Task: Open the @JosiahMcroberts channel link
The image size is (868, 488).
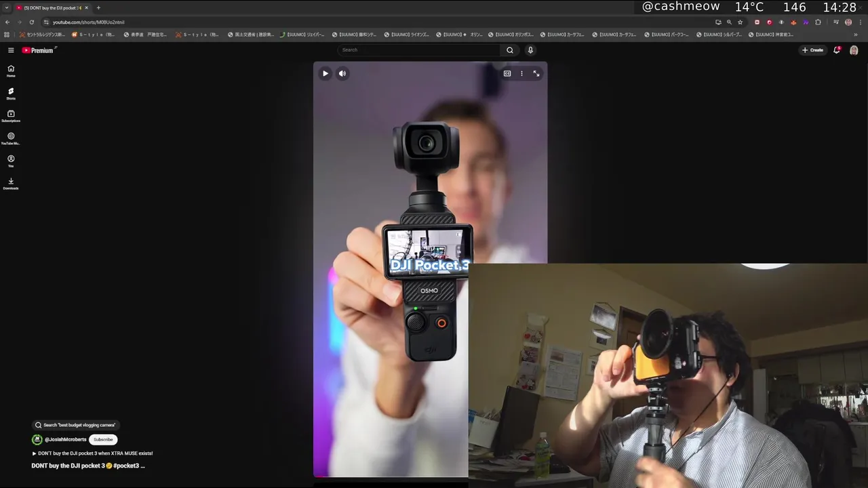Action: point(66,439)
